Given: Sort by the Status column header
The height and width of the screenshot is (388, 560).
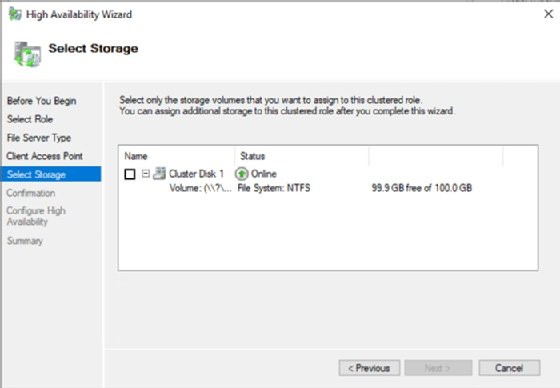Looking at the screenshot, I should click(252, 156).
